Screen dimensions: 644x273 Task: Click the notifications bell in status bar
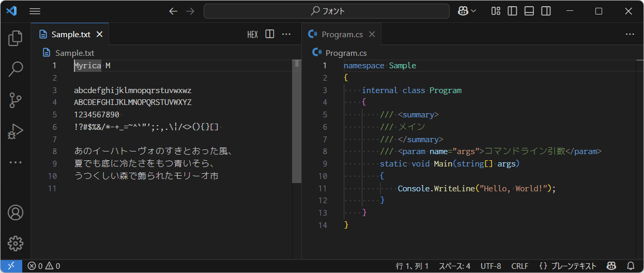630,266
